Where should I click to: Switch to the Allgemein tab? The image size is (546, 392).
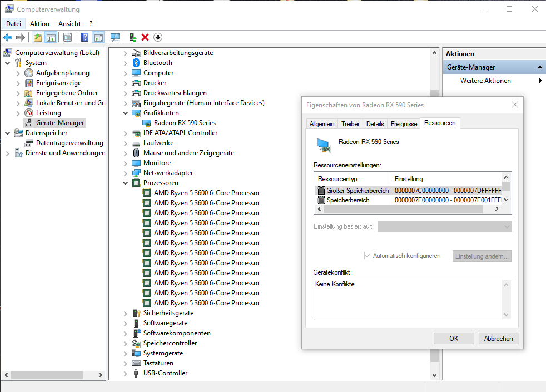pos(322,124)
